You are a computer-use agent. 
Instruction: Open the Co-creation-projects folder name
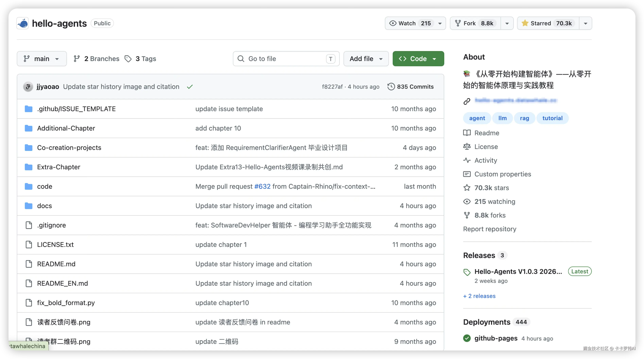point(69,148)
